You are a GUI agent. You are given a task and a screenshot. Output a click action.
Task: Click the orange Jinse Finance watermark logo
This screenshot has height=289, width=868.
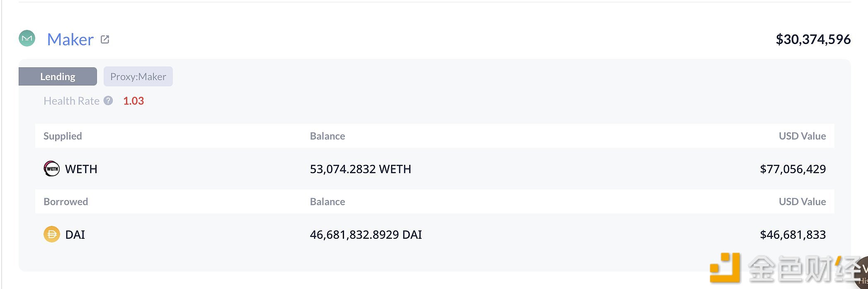click(x=725, y=268)
